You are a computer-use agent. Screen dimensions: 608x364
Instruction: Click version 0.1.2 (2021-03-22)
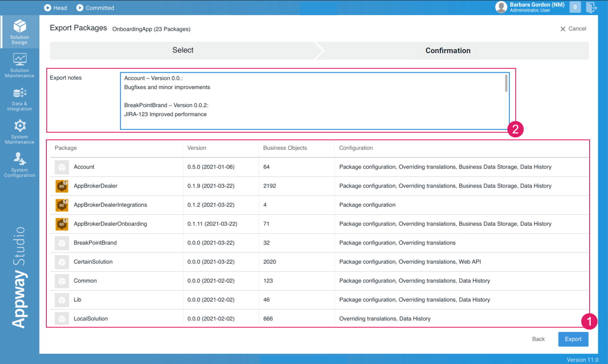point(211,205)
